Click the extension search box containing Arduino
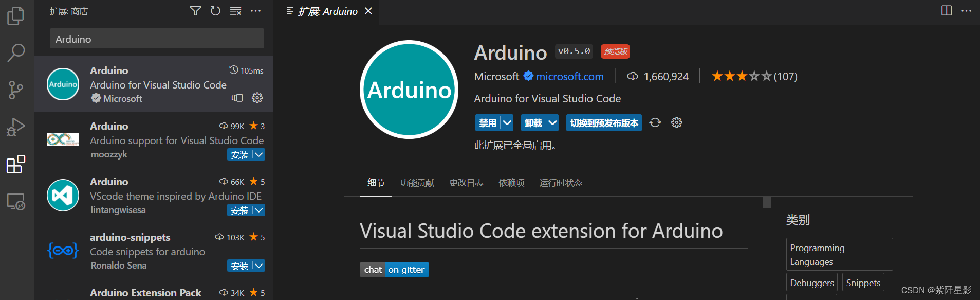 pos(157,39)
